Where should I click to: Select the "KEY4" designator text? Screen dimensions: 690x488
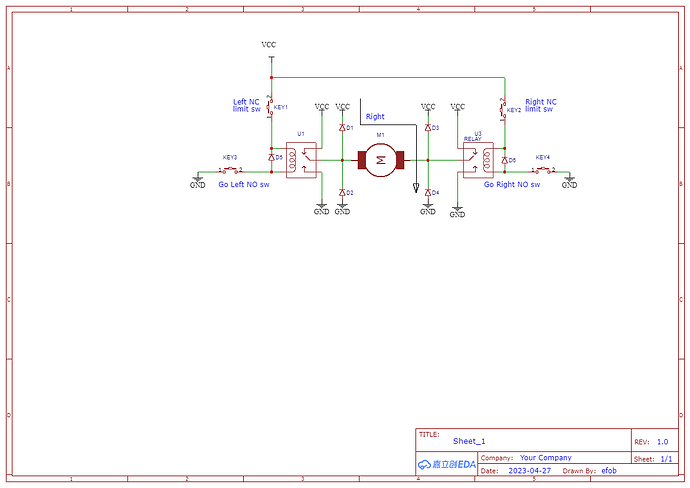543,157
